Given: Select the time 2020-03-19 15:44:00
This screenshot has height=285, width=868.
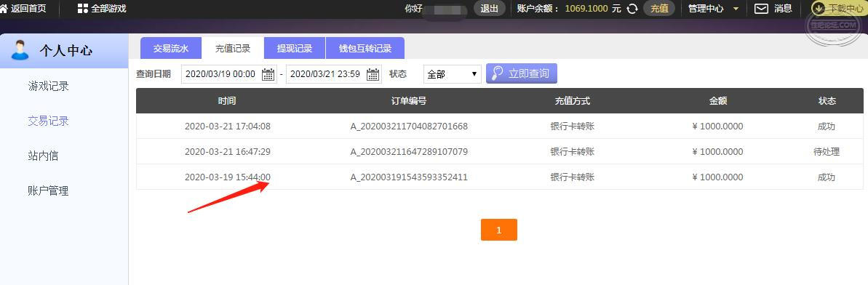Looking at the screenshot, I should pyautogui.click(x=228, y=177).
